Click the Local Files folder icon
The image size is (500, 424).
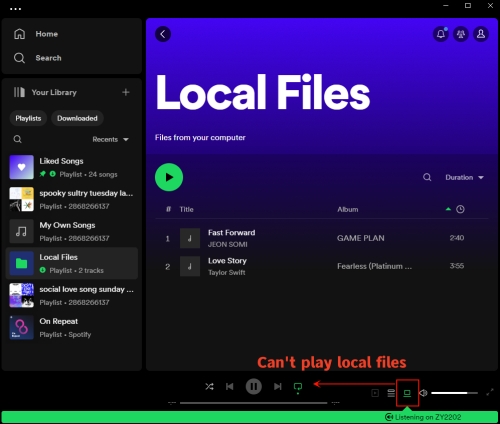pos(21,263)
